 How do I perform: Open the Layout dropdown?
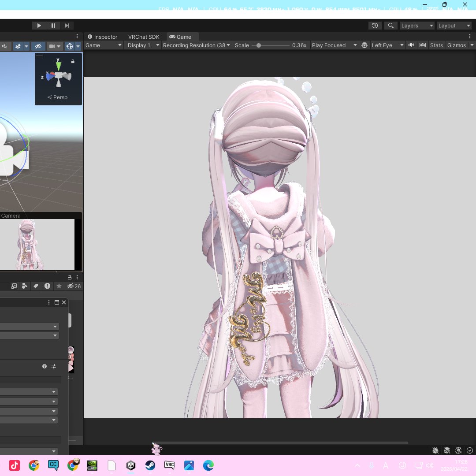click(454, 26)
